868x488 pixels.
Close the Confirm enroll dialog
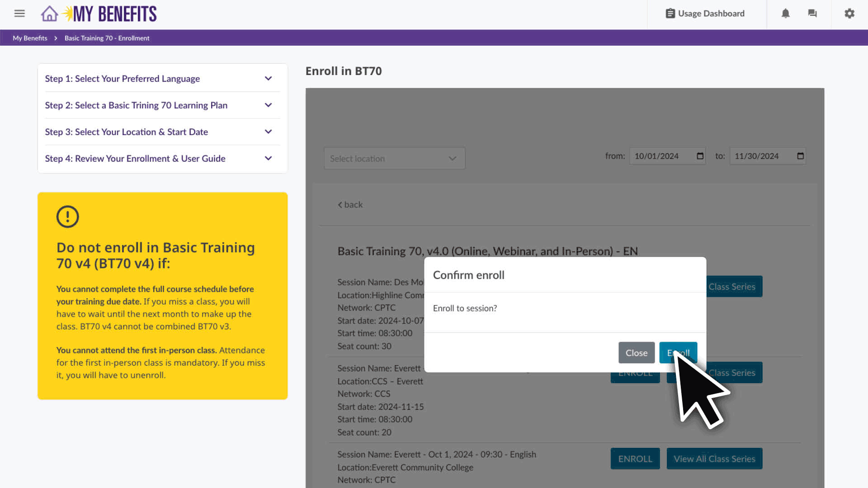pyautogui.click(x=636, y=352)
